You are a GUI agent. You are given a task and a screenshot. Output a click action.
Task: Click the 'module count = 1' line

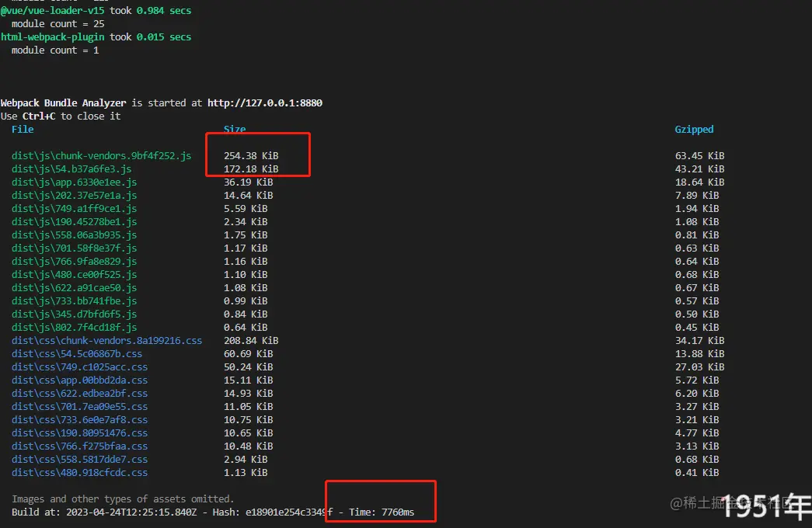(x=55, y=50)
